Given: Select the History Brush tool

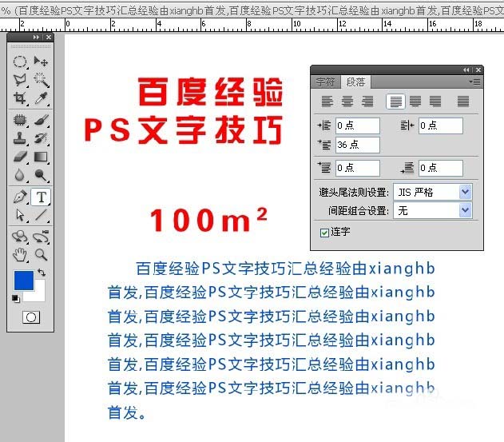Looking at the screenshot, I should coord(41,138).
